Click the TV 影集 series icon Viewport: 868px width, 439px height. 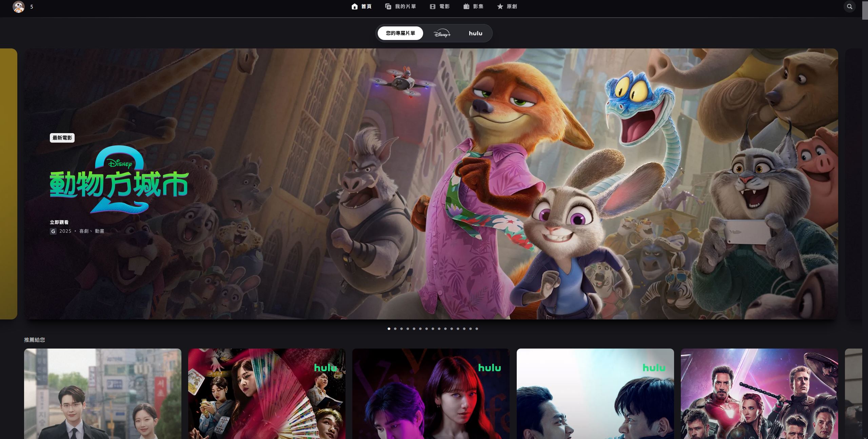(x=466, y=6)
